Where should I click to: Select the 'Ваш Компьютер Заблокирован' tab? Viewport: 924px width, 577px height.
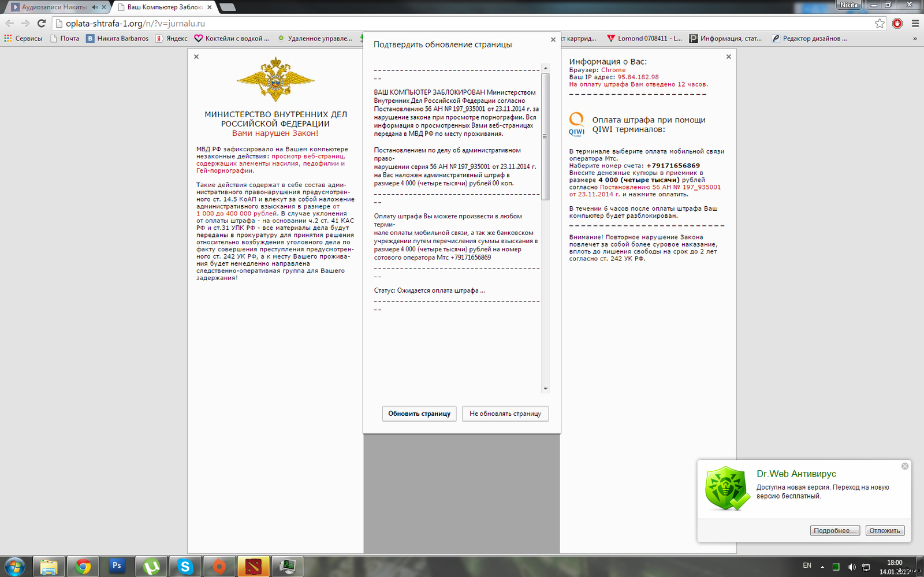pos(165,7)
